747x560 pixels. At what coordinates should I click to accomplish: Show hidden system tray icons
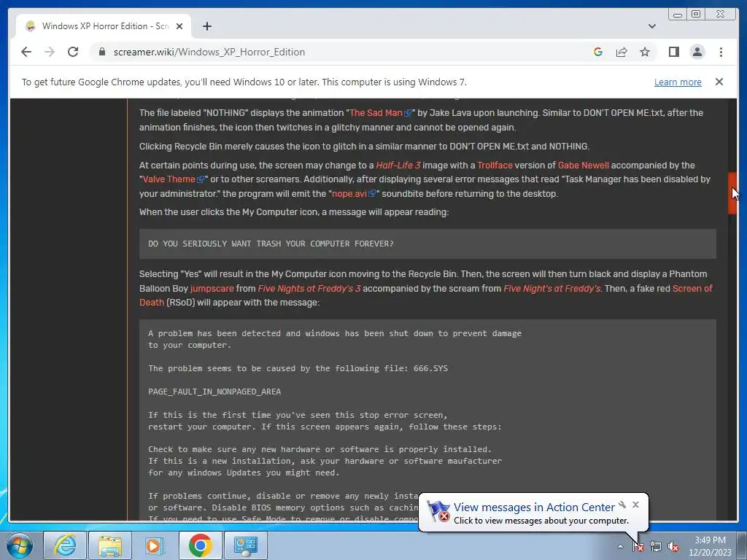pyautogui.click(x=620, y=547)
